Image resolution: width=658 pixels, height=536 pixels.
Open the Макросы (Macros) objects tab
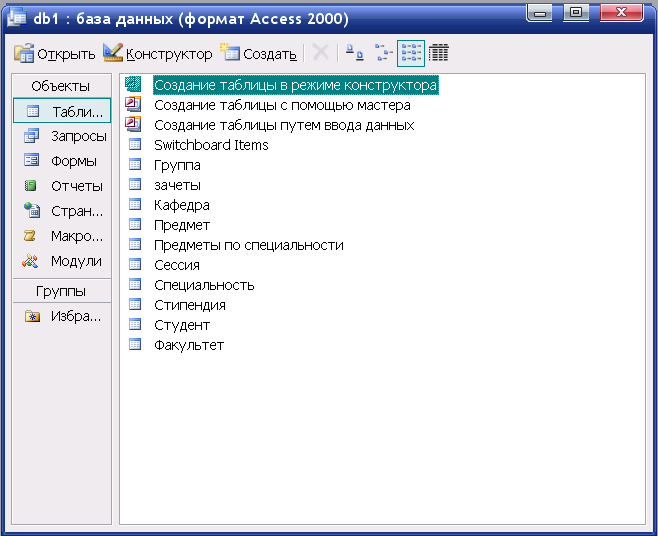(62, 236)
